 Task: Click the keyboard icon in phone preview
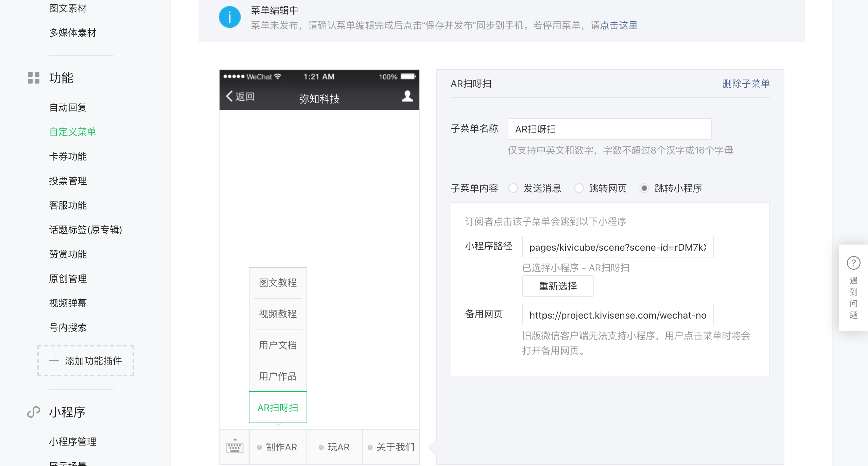(x=235, y=447)
